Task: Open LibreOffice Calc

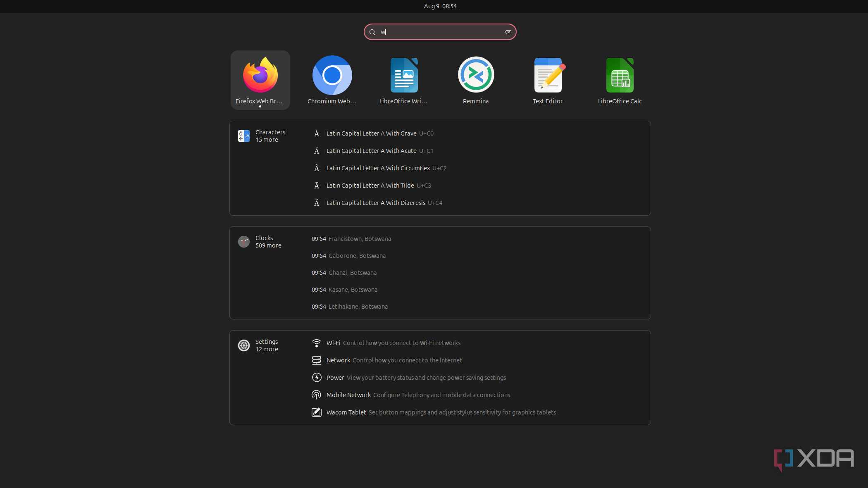Action: point(620,80)
